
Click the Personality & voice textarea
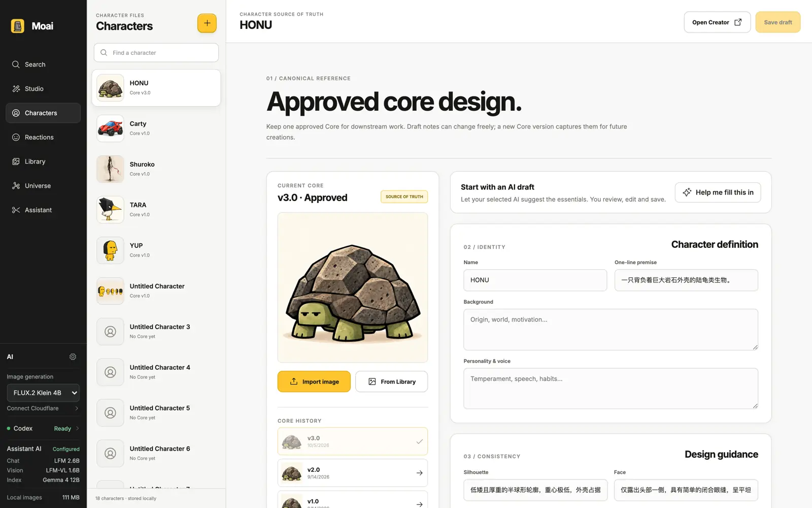pos(611,389)
